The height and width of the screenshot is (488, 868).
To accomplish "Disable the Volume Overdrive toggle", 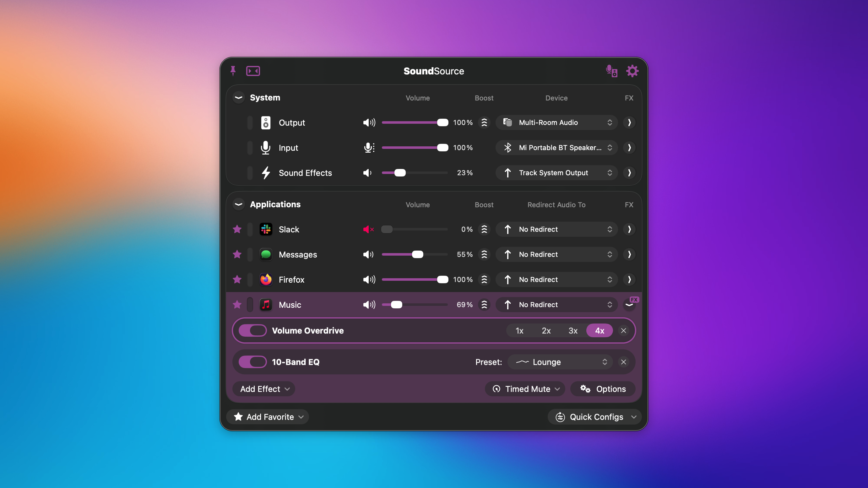I will coord(252,330).
